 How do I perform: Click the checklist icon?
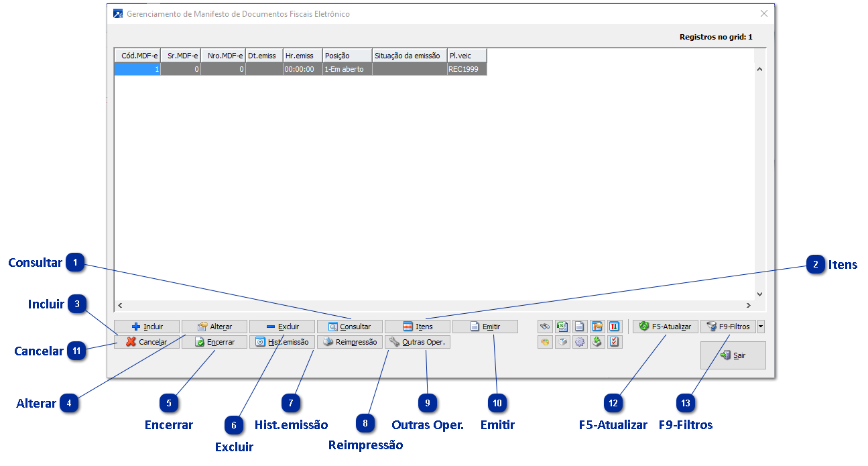615,342
